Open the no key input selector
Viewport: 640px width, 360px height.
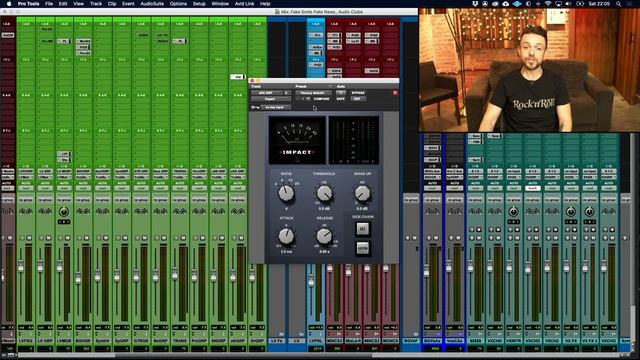click(x=276, y=107)
